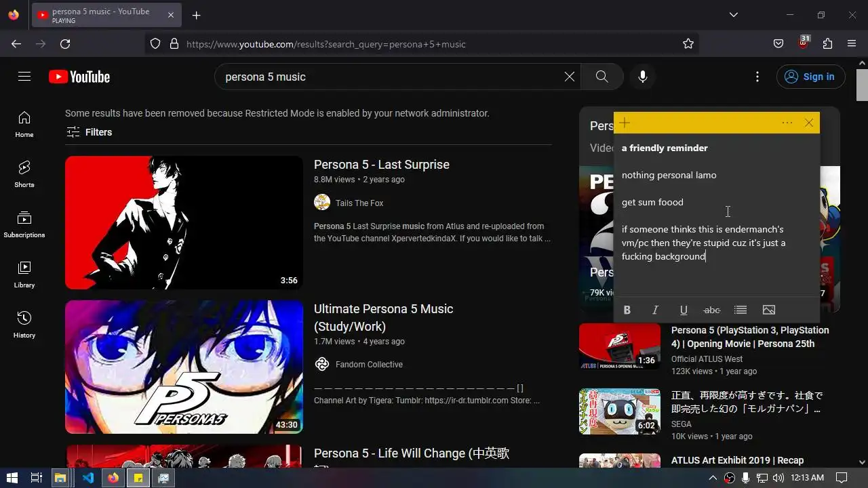This screenshot has height=488, width=868.
Task: View site security padlock info
Action: tap(174, 44)
